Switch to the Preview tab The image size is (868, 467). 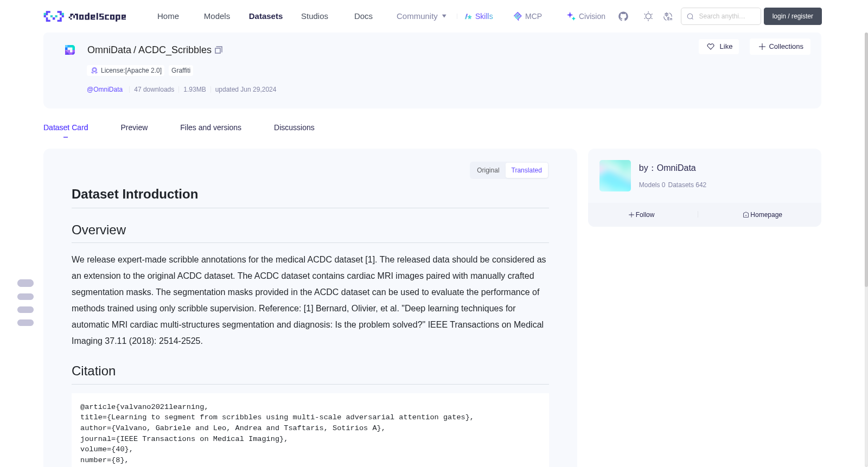point(134,127)
